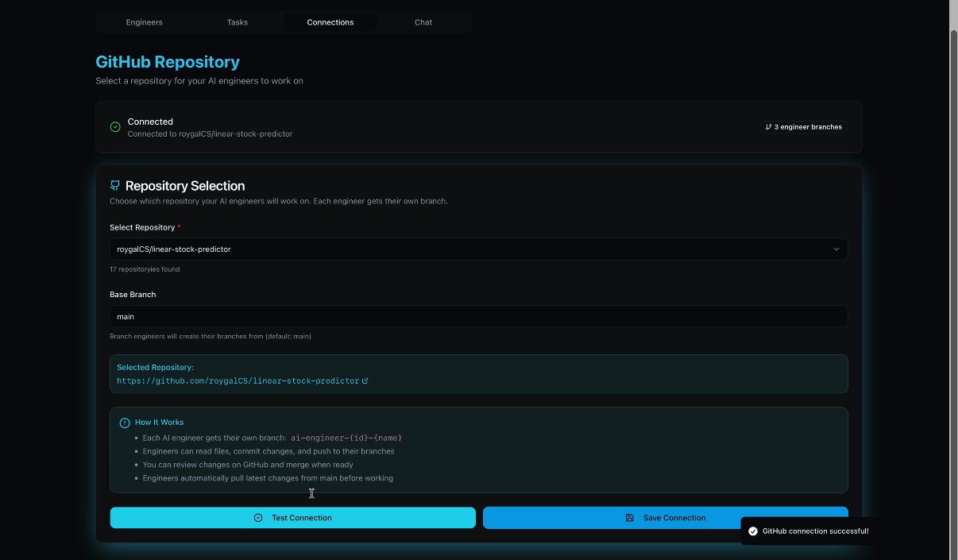Click the 'ai-engineer-{id}-{name}' branch pattern text
958x560 pixels.
point(346,438)
